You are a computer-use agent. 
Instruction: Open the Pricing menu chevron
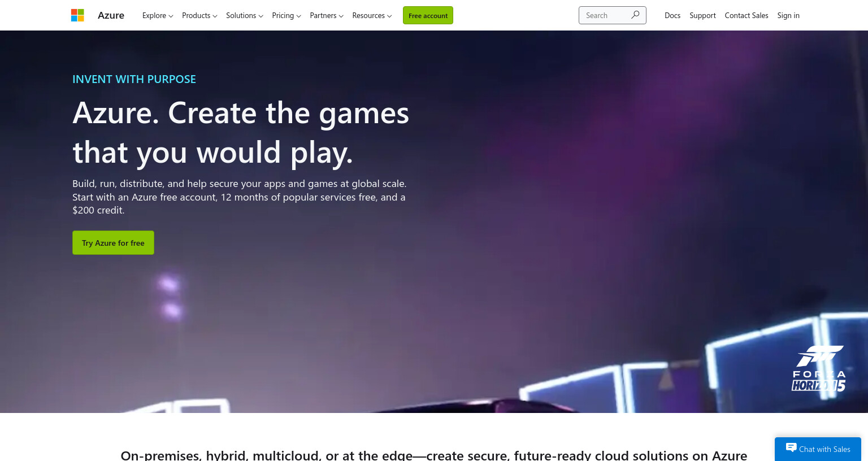pos(298,16)
